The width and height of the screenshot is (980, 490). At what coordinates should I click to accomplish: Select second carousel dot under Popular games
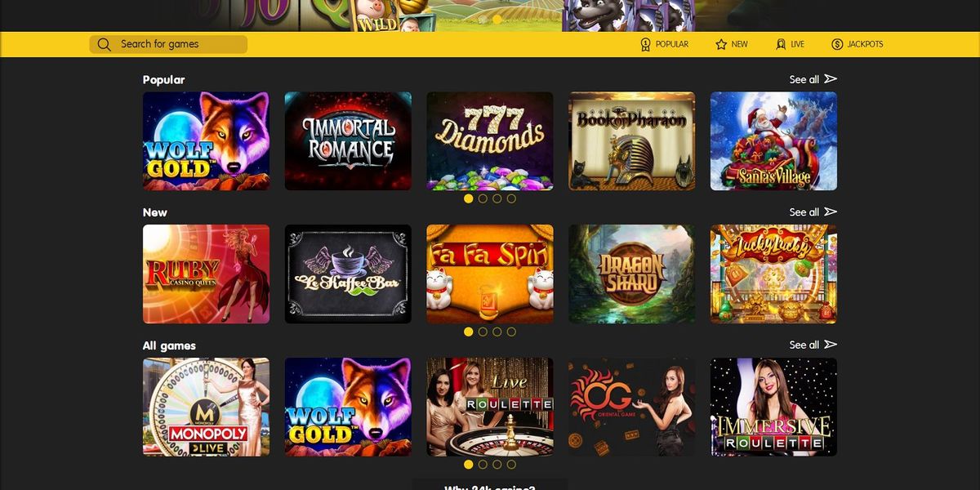[483, 198]
